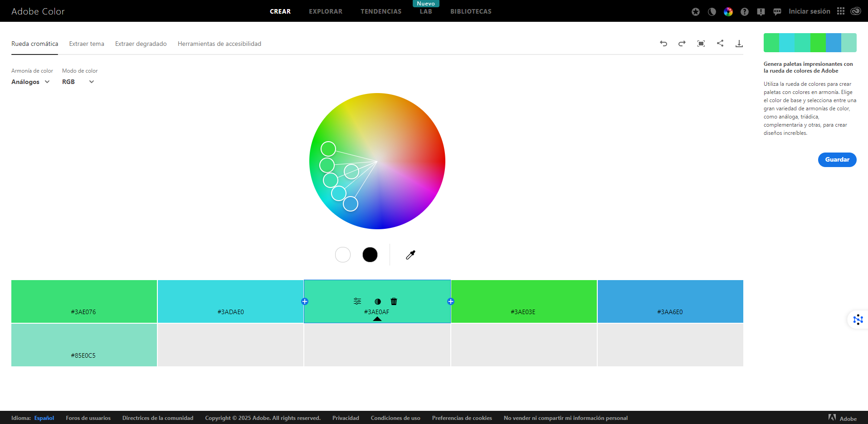
Task: Select the black color circle below wheel
Action: [370, 255]
